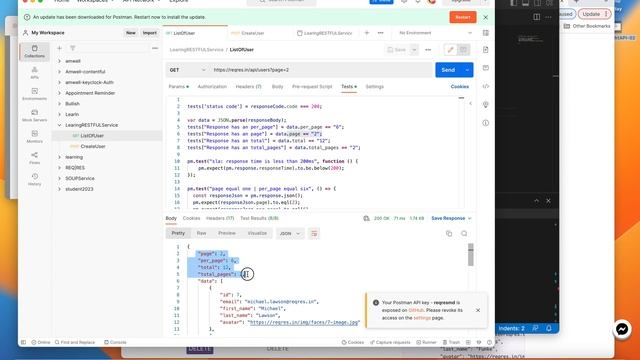The width and height of the screenshot is (640, 360).
Task: Search the response with the magnifier icon
Action: [464, 233]
